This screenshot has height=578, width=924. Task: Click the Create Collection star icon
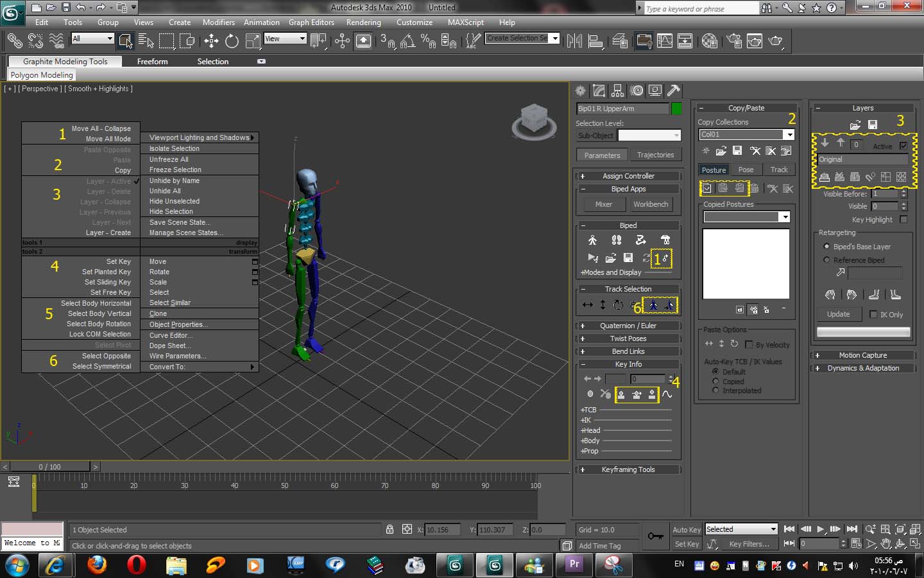(705, 151)
